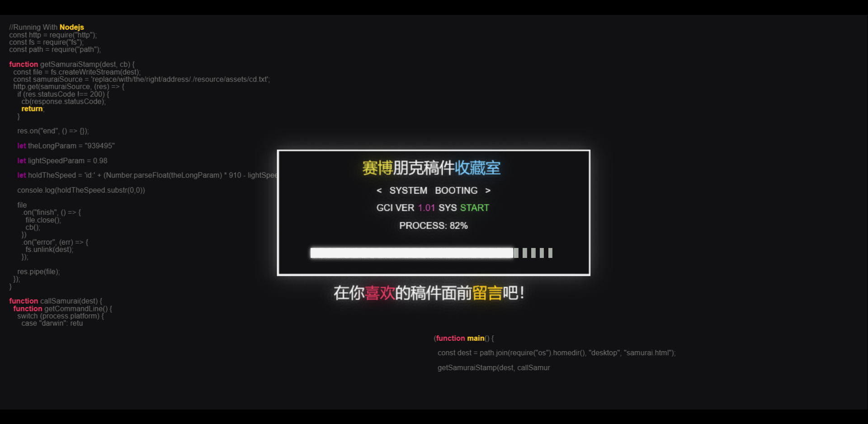Click the let holdTheSpeed line
This screenshot has width=868, height=424.
click(x=147, y=175)
